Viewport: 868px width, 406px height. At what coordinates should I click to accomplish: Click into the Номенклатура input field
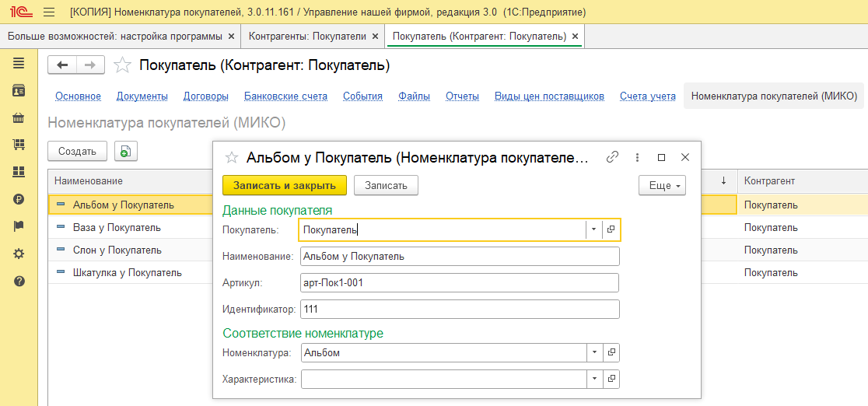[443, 352]
